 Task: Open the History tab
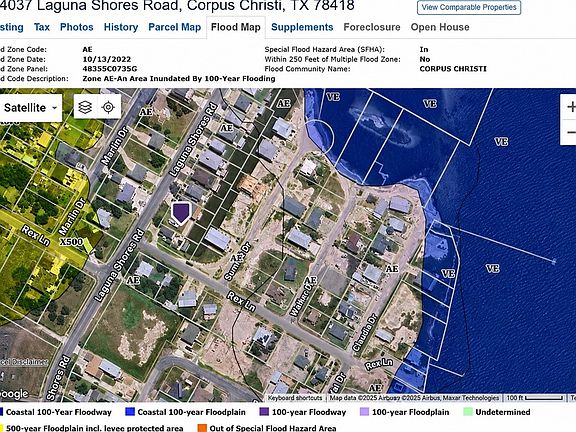click(120, 27)
